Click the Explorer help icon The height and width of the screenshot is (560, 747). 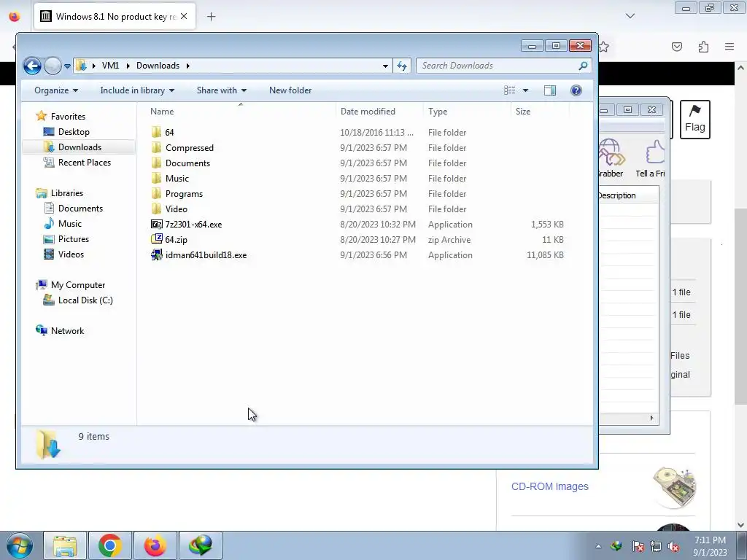tap(576, 90)
